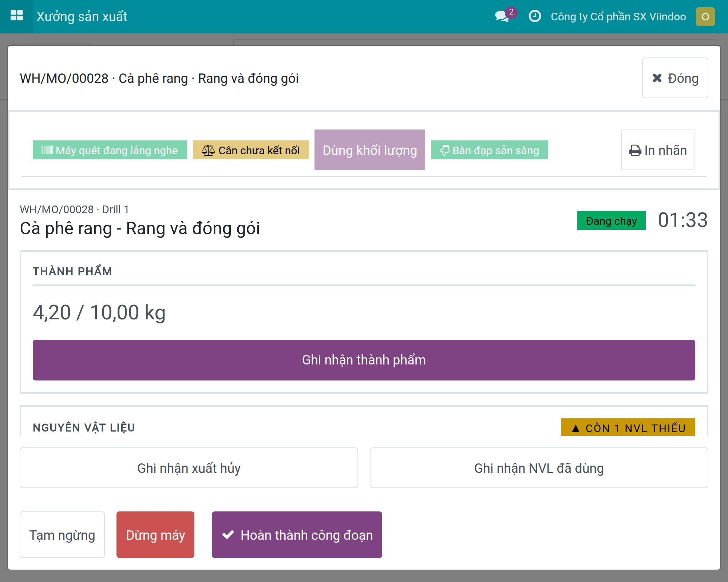Click the 'Cân chưa kết nối' scale badge

pos(250,150)
